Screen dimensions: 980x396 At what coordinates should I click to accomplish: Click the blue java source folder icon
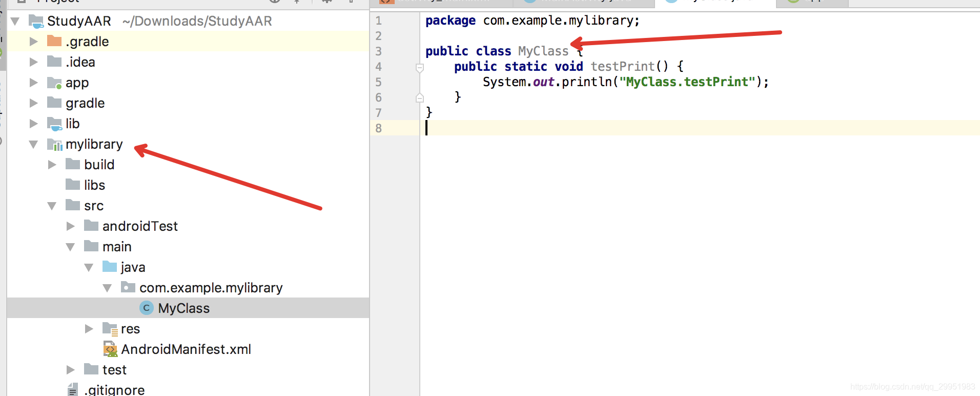coord(110,267)
